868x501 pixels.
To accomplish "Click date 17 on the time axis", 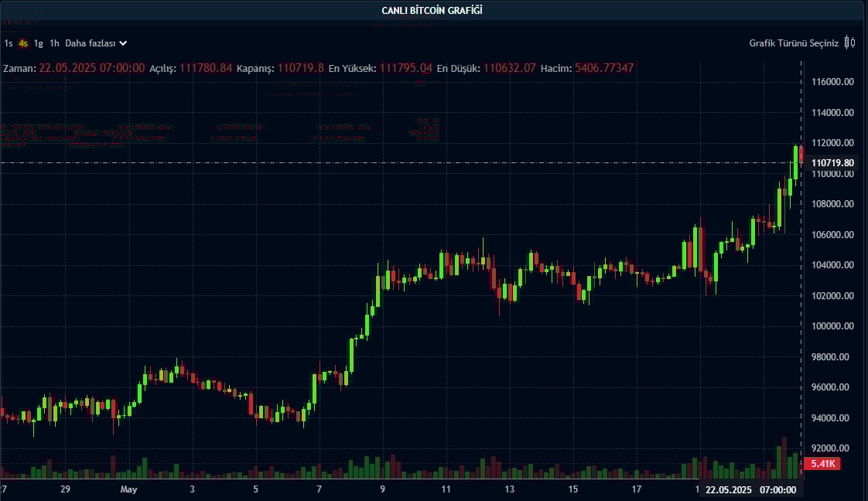I will (637, 489).
